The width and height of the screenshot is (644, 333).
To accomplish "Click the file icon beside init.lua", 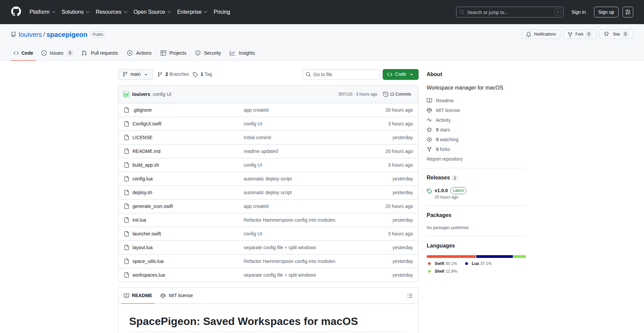I will pyautogui.click(x=126, y=220).
